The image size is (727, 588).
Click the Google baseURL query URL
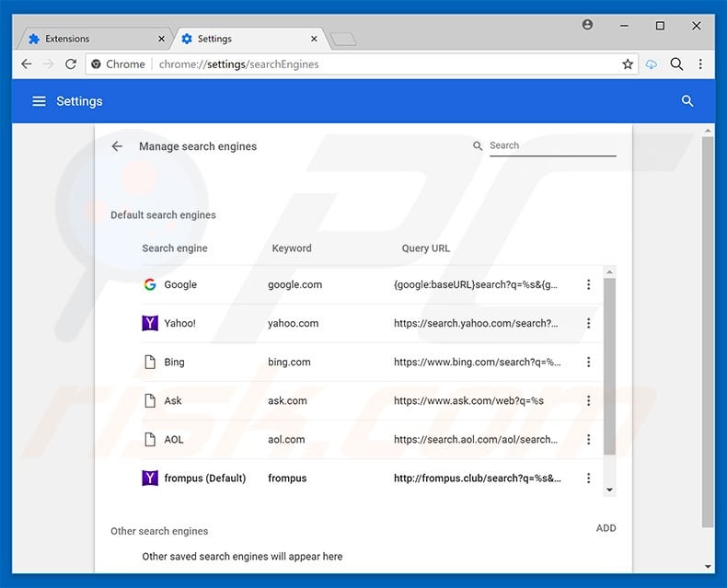[x=476, y=284]
